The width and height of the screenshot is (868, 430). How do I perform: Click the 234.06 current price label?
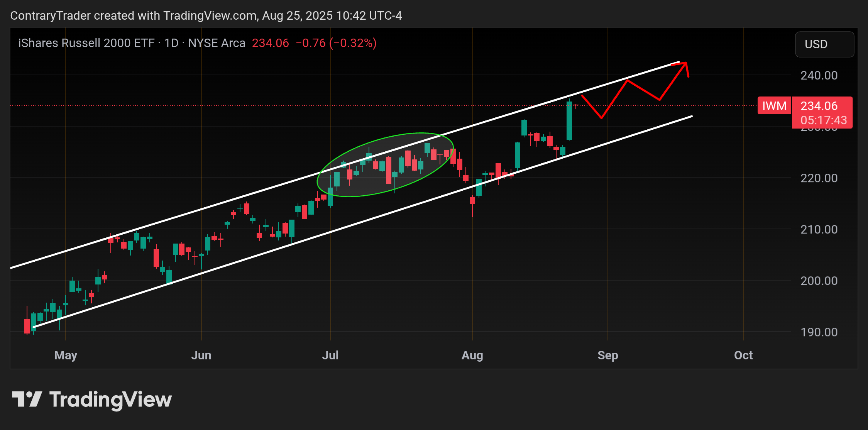click(x=819, y=106)
